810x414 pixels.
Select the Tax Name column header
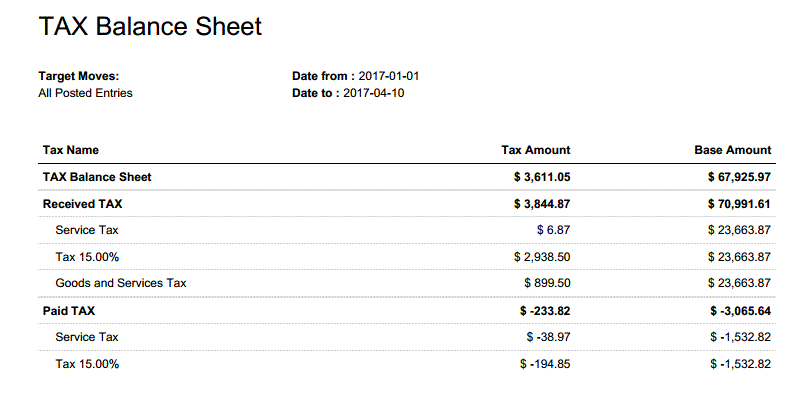(x=71, y=150)
